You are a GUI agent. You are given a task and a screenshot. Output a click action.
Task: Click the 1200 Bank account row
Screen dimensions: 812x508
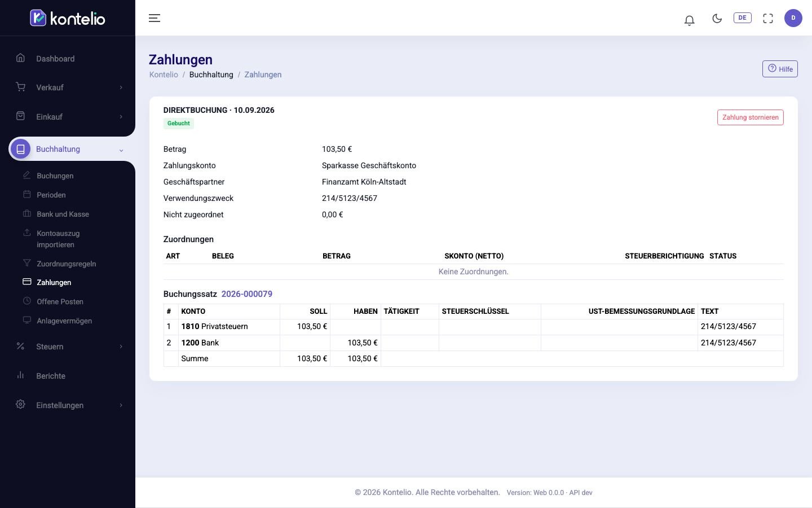coord(473,343)
